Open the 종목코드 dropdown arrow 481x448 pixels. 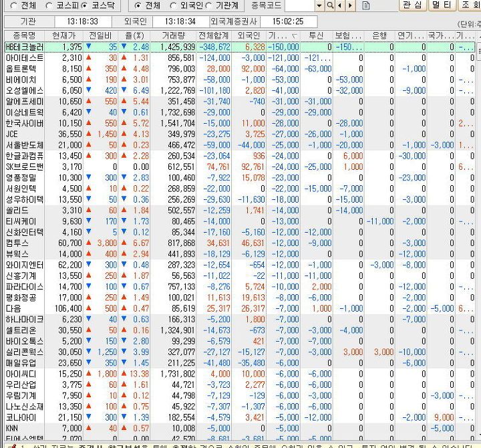click(319, 5)
